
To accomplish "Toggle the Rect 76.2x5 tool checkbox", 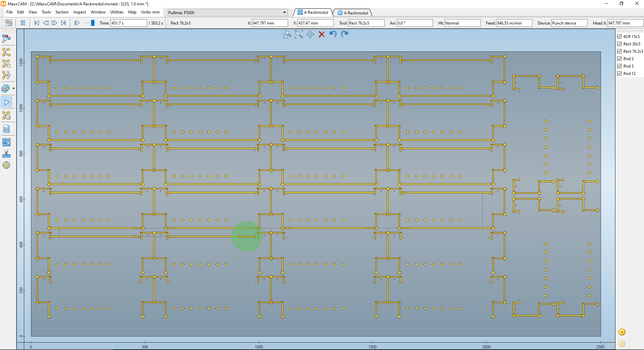I will click(x=619, y=51).
